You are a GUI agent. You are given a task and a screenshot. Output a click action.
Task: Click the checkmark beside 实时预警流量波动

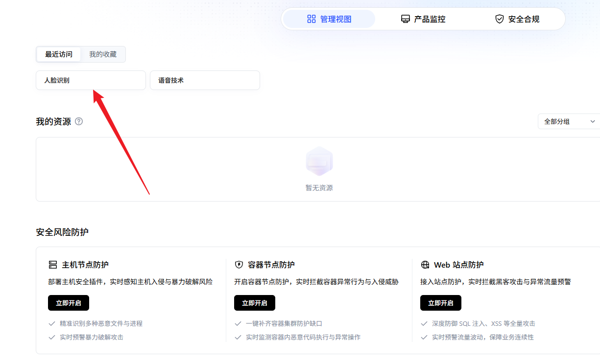(424, 337)
